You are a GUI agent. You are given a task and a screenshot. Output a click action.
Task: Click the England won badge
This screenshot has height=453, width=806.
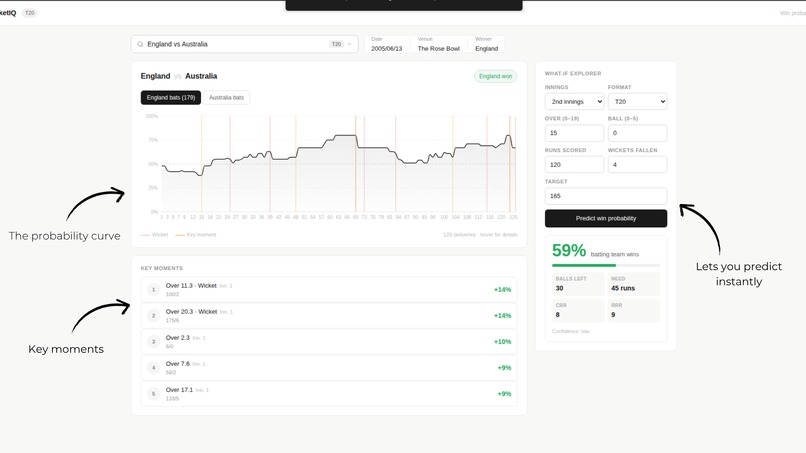496,76
